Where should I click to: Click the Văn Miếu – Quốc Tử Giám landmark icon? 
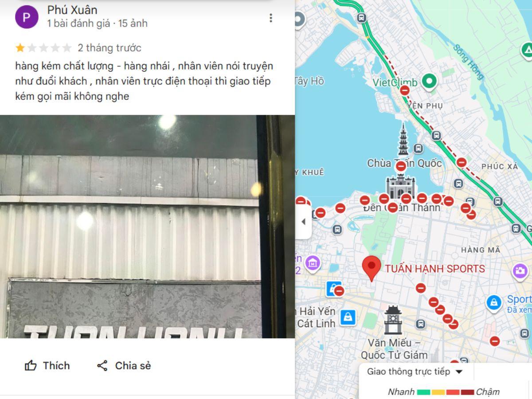[x=393, y=320]
